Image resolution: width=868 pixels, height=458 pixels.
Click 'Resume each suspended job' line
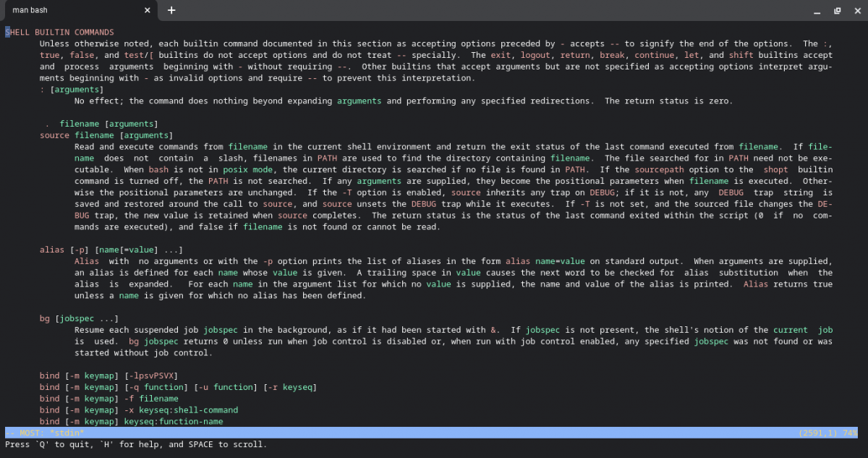(x=454, y=330)
